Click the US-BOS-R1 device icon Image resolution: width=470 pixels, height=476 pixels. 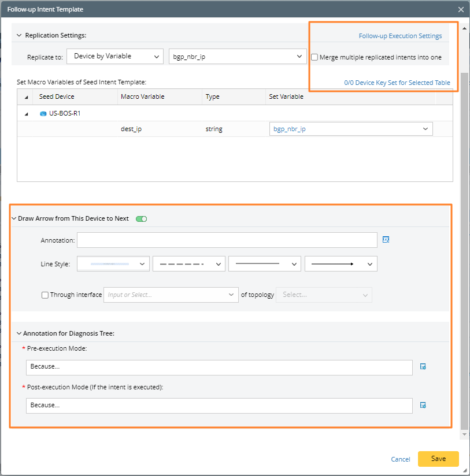click(43, 113)
